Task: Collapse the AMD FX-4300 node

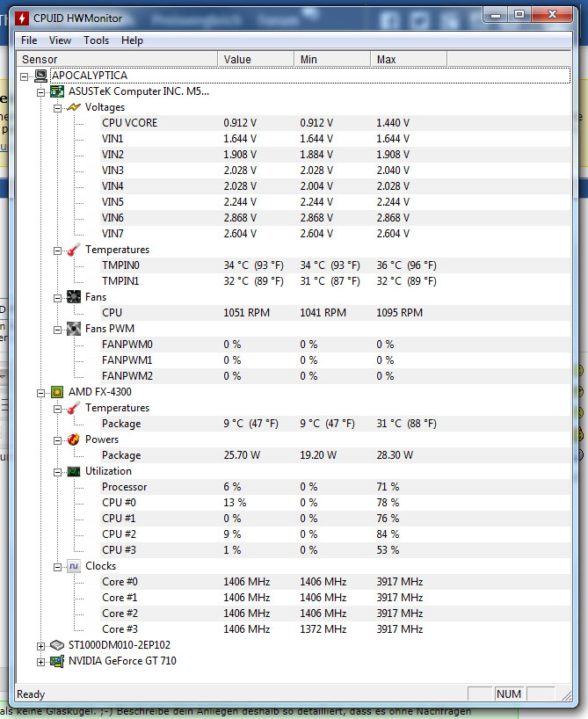Action: tap(40, 394)
